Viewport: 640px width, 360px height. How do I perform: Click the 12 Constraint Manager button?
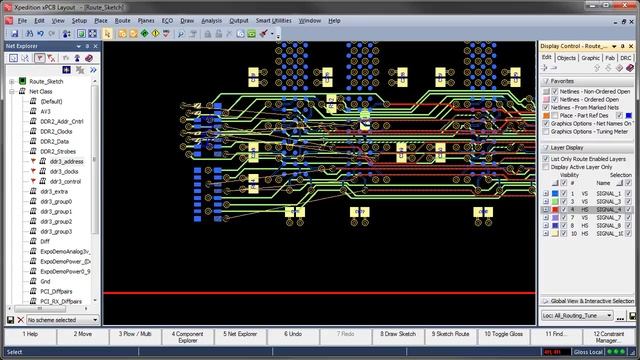[x=609, y=337]
